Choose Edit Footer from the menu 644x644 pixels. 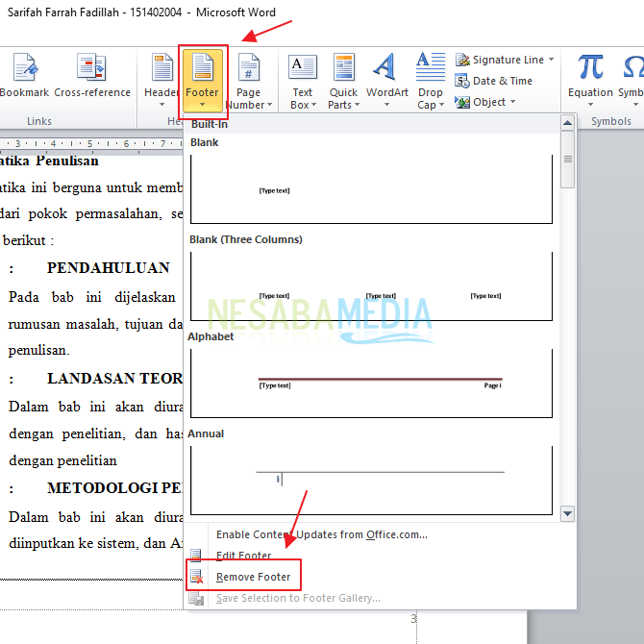(x=243, y=556)
